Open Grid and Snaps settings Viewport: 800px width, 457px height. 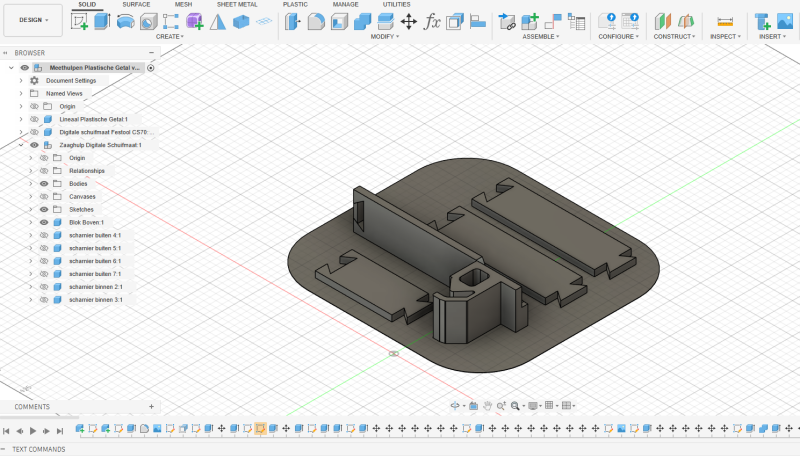pos(549,405)
